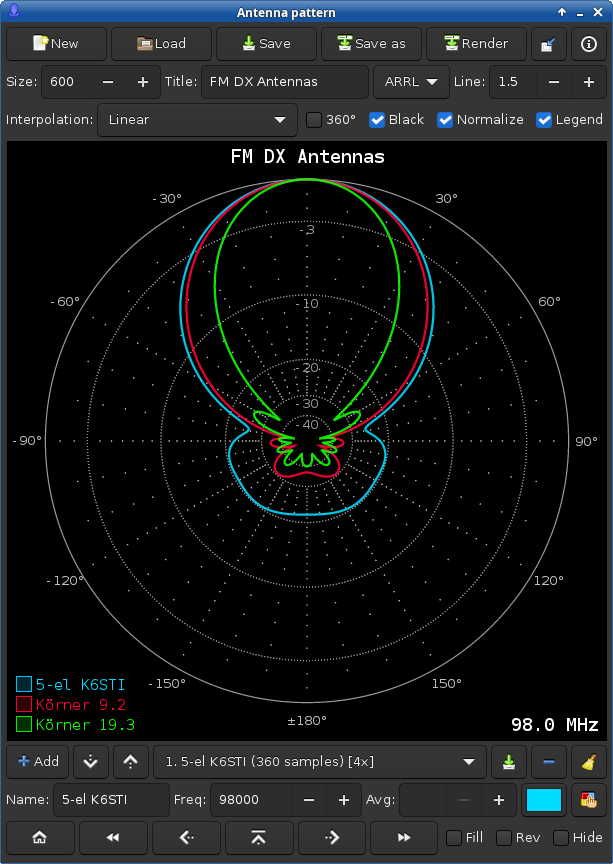Uncheck the Black background checkbox
The height and width of the screenshot is (864, 613).
pos(396,120)
